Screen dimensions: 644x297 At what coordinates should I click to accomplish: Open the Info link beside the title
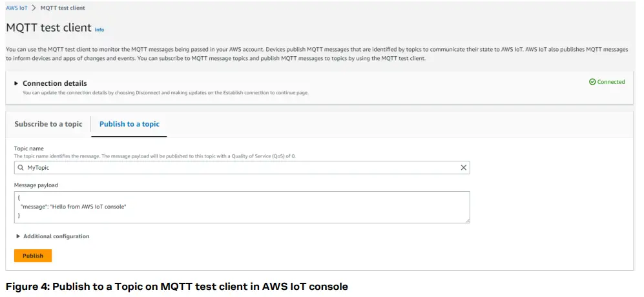(99, 30)
